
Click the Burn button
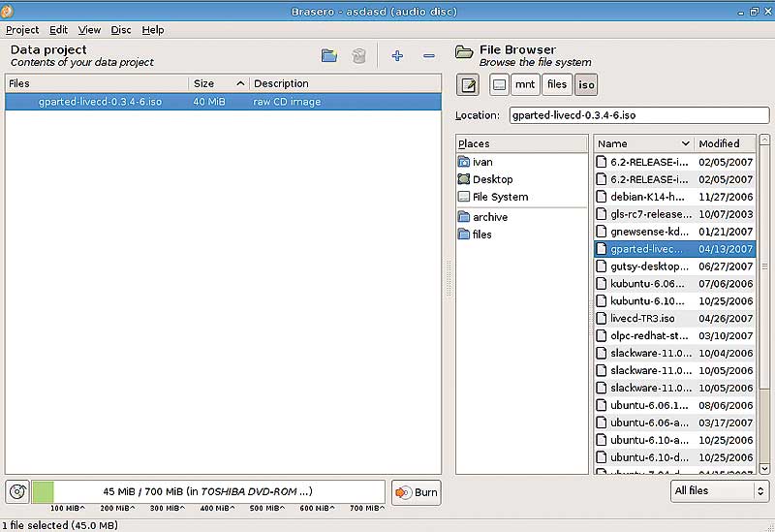(417, 492)
